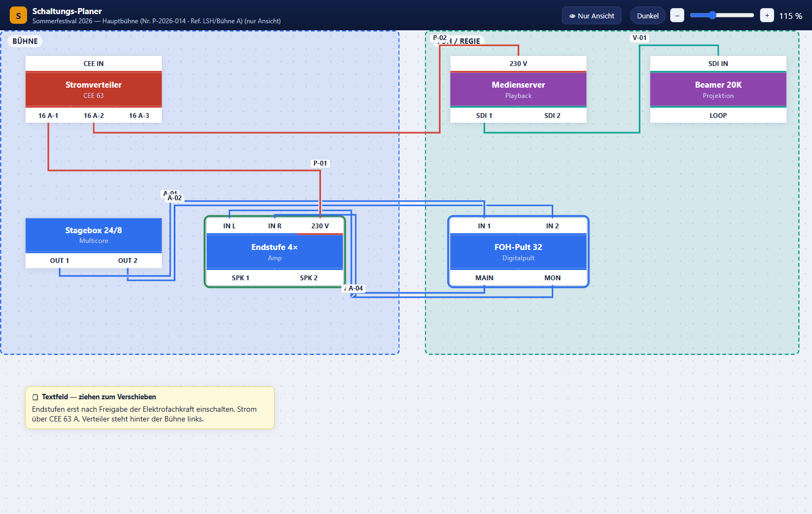
Task: Click the 115 % zoom value
Action: click(x=790, y=16)
